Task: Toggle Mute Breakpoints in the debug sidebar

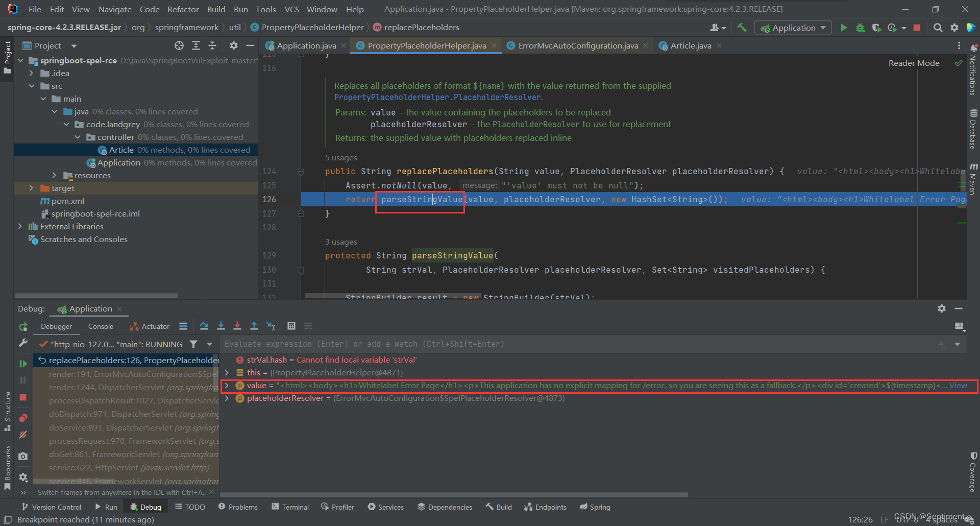Action: [x=23, y=435]
